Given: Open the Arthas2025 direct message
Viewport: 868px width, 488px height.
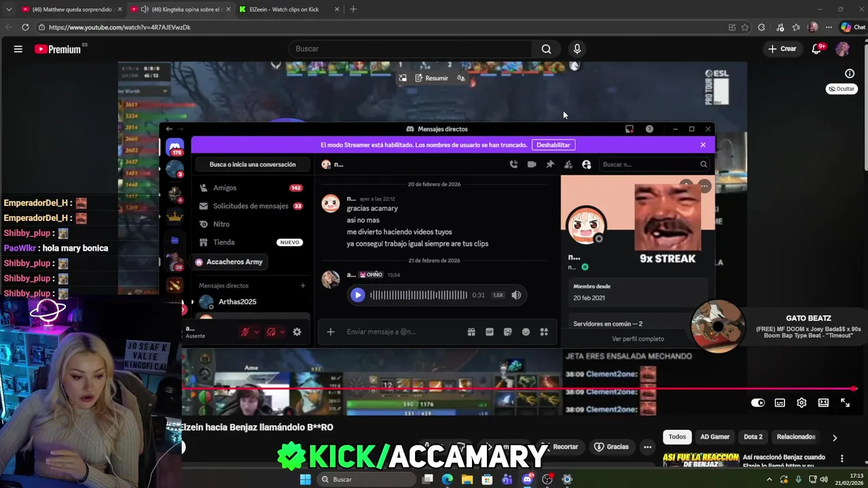Looking at the screenshot, I should click(x=251, y=302).
